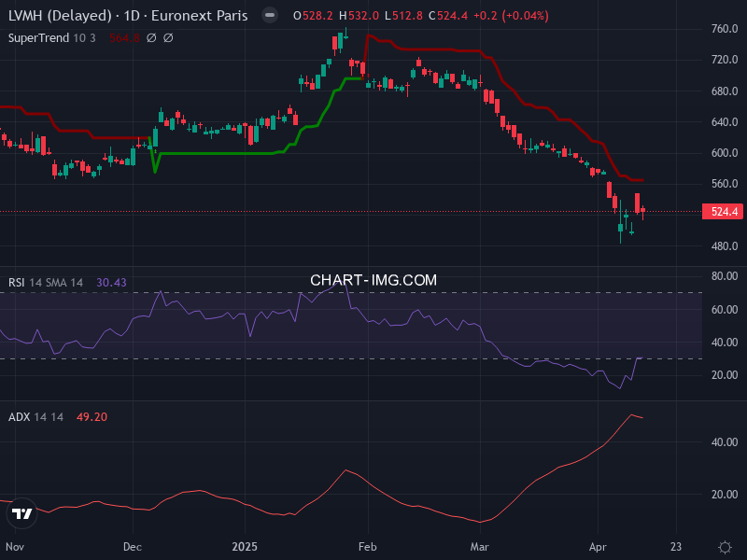
Task: Click the 60.00 RSI scale label
Action: pos(725,310)
